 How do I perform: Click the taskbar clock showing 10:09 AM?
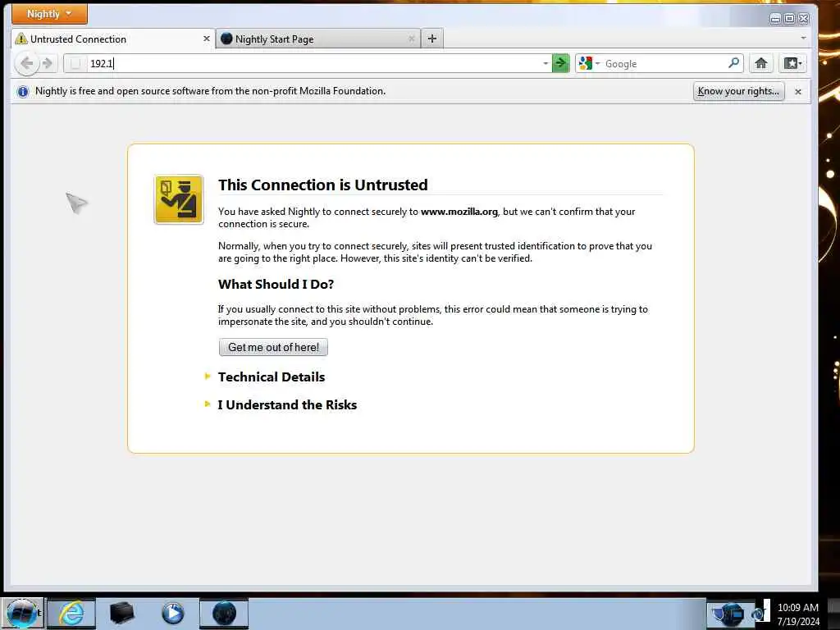[797, 614]
